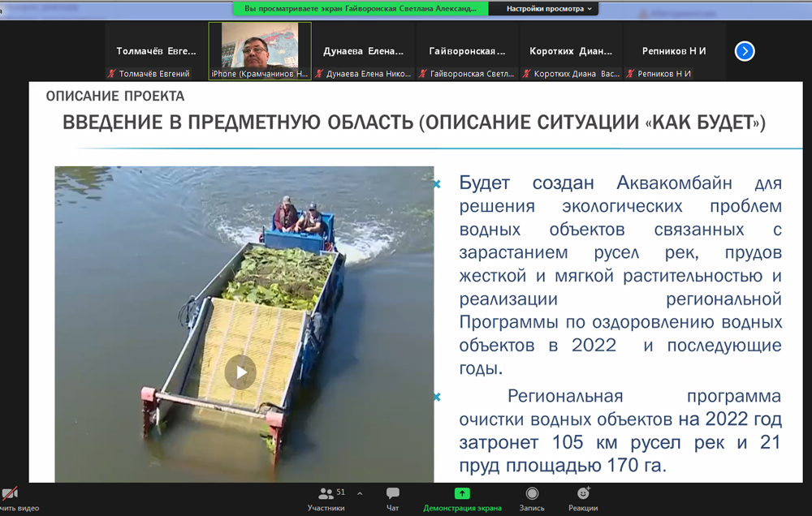Screen dimensions: 812x516
Task: Turn on video with the crossed-out camera icon
Action: (x=11, y=495)
